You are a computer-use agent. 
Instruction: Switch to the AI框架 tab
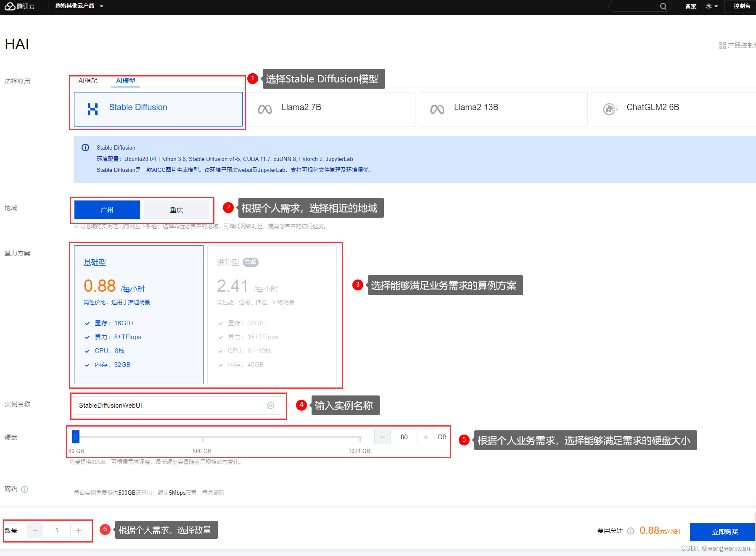click(88, 80)
